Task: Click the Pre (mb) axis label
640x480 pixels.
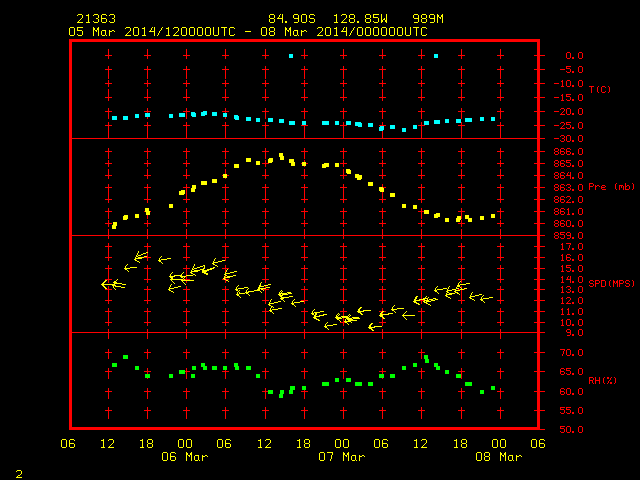Action: (x=611, y=187)
